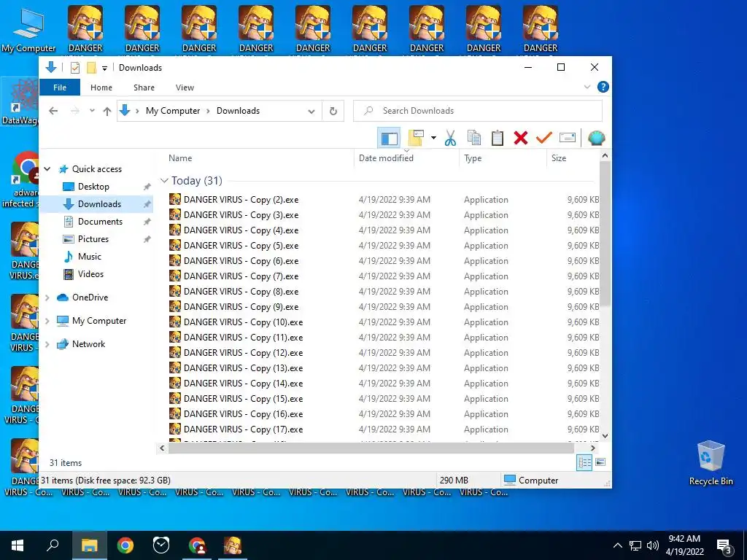Toggle the navigation pane toolbar button
The image size is (747, 560).
pyautogui.click(x=389, y=138)
